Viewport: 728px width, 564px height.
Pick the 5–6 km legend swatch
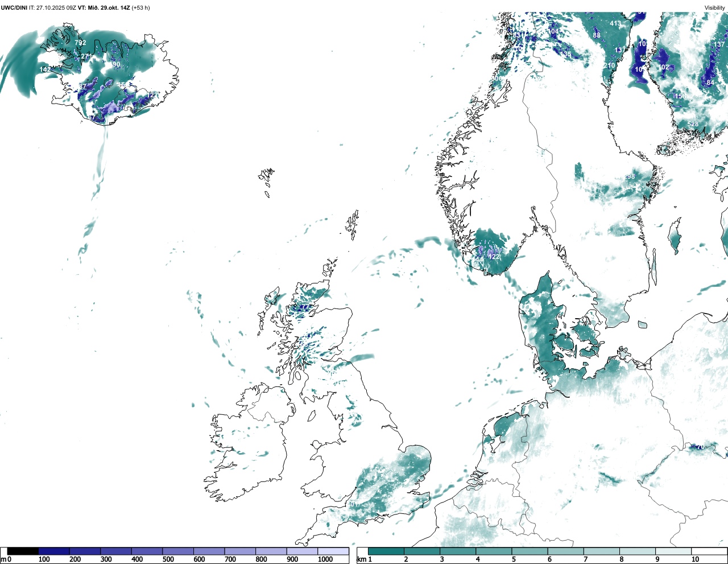[x=530, y=551]
